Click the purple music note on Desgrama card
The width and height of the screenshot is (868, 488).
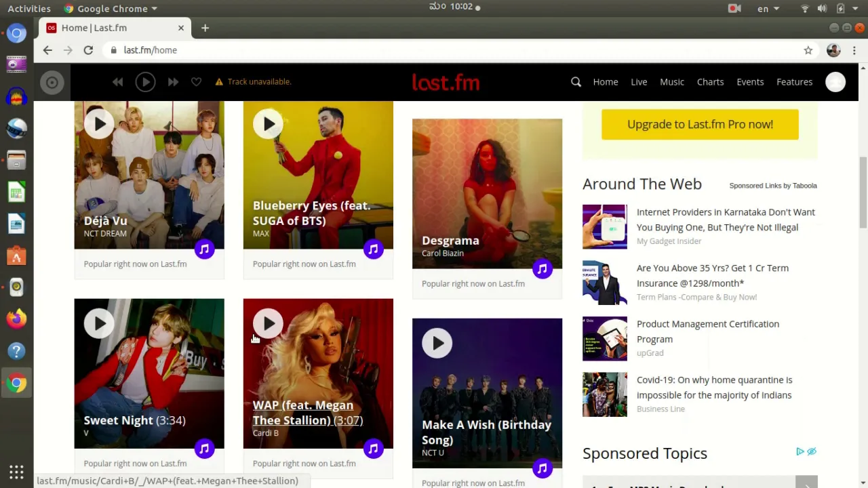[x=542, y=269]
